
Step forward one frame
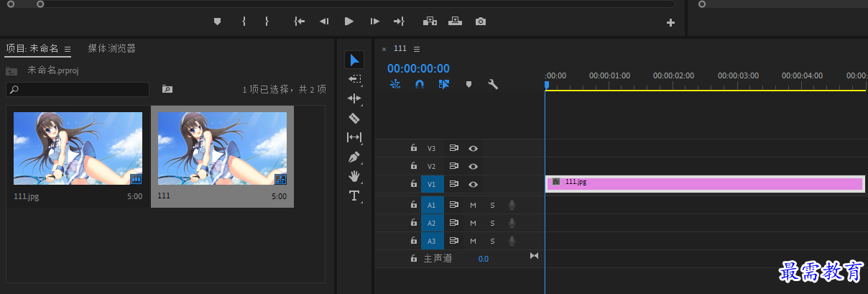coord(374,22)
